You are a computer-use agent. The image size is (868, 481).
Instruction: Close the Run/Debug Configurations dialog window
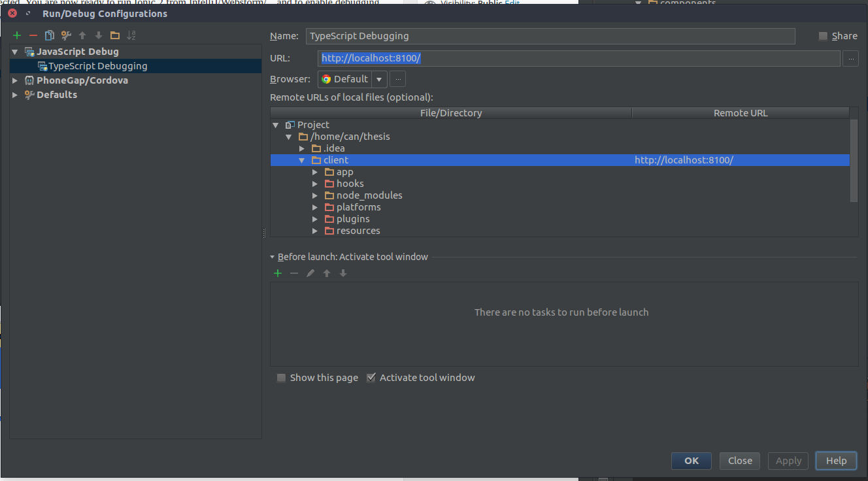click(x=12, y=13)
